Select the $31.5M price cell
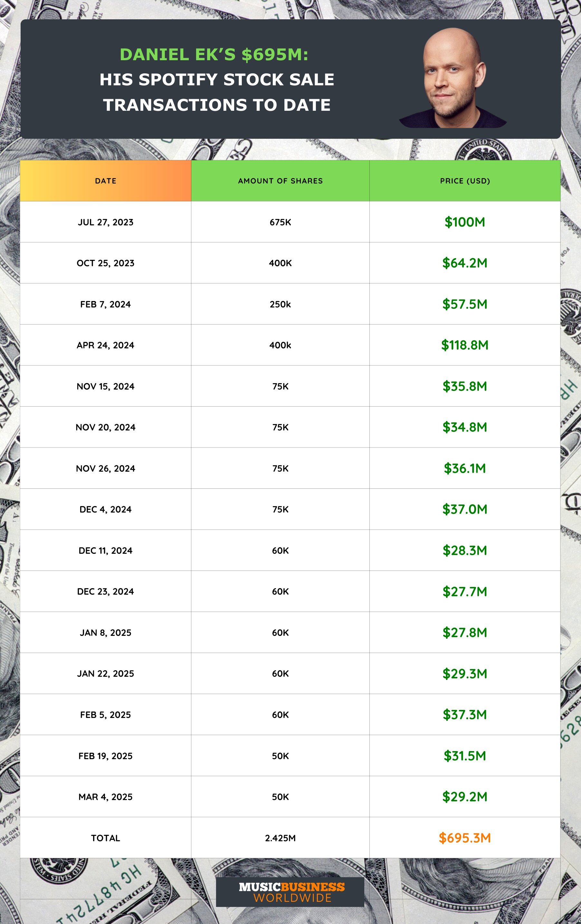The width and height of the screenshot is (581, 924). point(465,756)
